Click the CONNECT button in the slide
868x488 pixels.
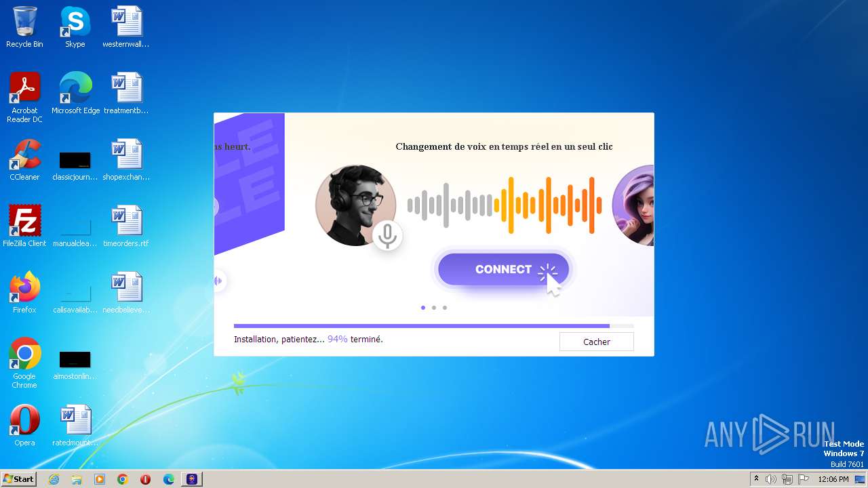(503, 269)
